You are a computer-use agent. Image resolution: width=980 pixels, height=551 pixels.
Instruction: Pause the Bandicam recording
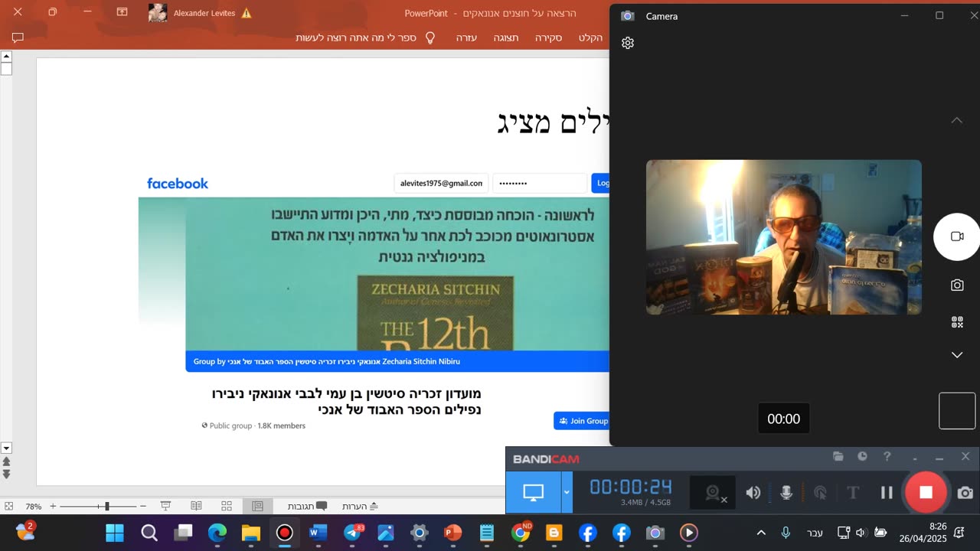coord(887,493)
